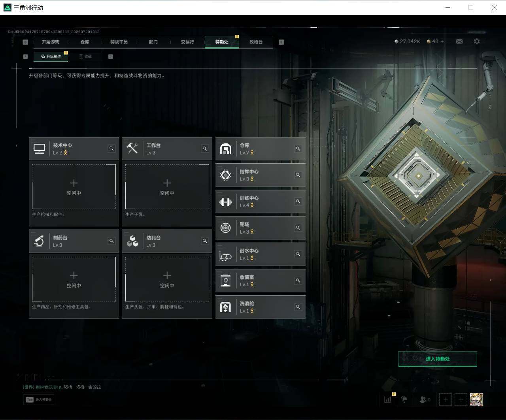This screenshot has width=506, height=420.
Task: Switch to the 开始游戏 tab
Action: click(x=51, y=42)
